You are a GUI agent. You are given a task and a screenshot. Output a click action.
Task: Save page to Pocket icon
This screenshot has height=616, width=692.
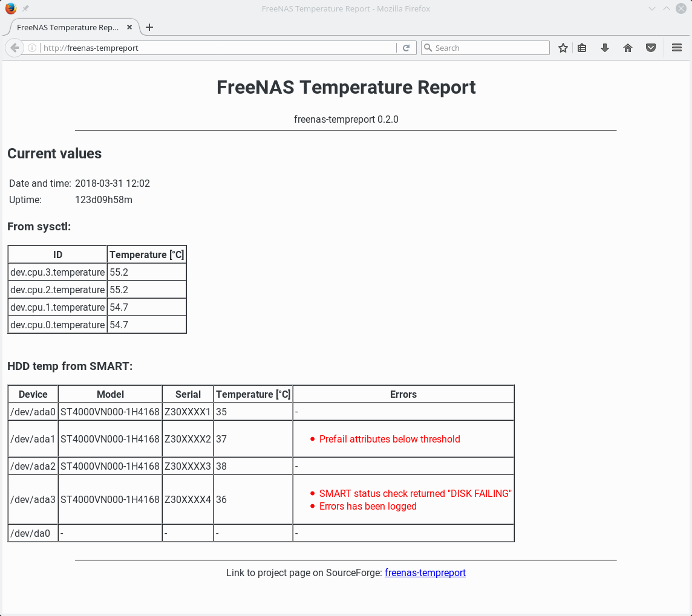pos(651,47)
